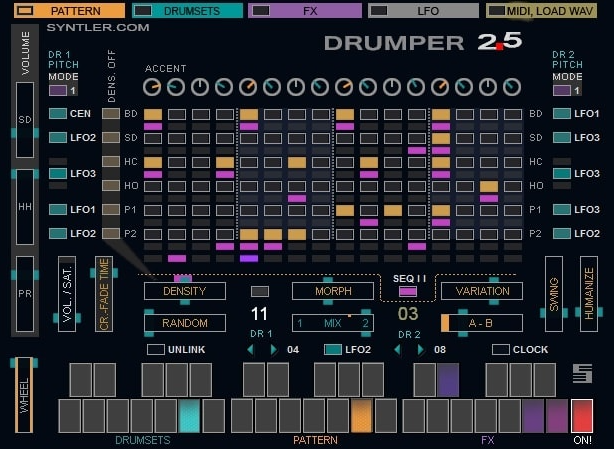Click the CR.-FADE TIME slider
The height and width of the screenshot is (449, 614).
tap(104, 294)
